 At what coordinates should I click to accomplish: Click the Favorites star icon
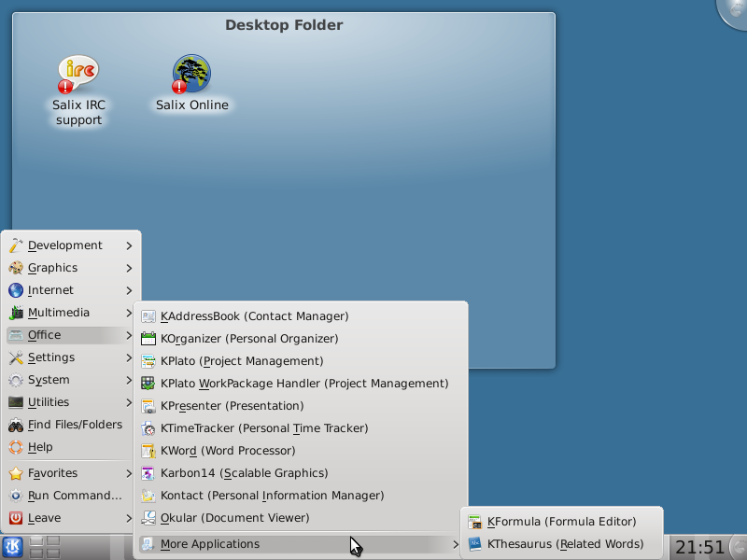(x=16, y=473)
